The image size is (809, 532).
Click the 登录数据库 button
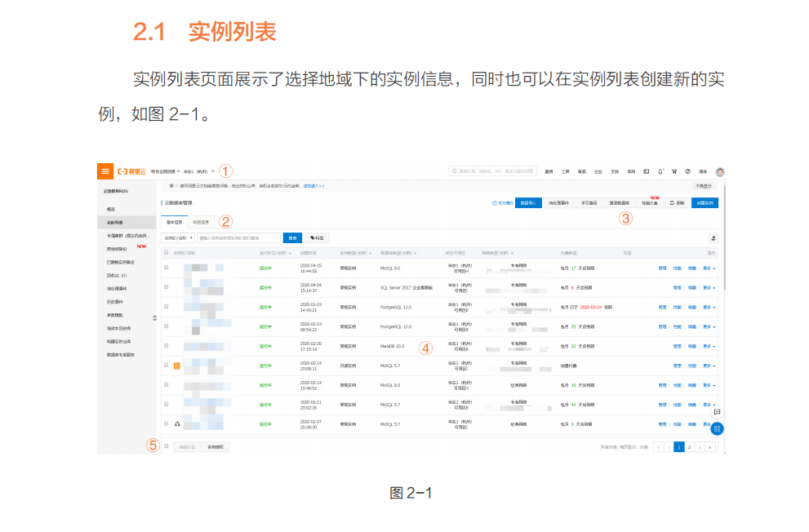tap(621, 202)
